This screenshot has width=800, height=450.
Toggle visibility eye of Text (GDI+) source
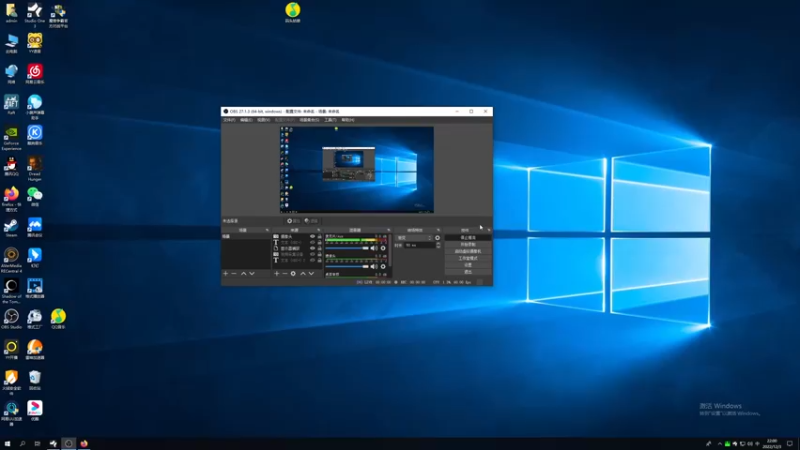point(313,242)
